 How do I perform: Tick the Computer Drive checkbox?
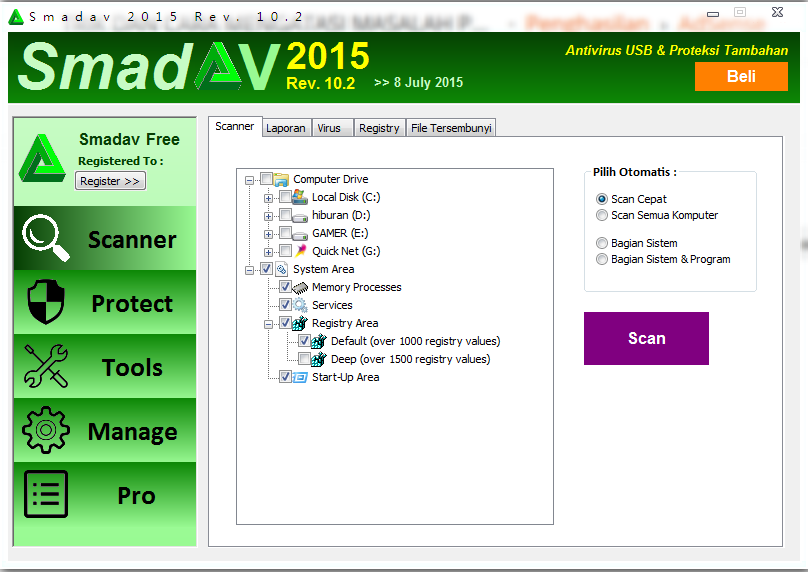point(266,179)
